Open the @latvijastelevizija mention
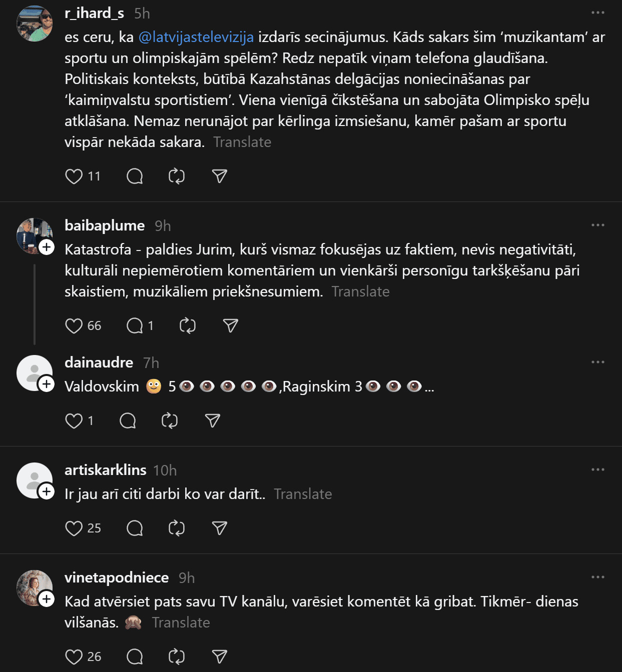Screen dimensions: 622x672 (196, 37)
